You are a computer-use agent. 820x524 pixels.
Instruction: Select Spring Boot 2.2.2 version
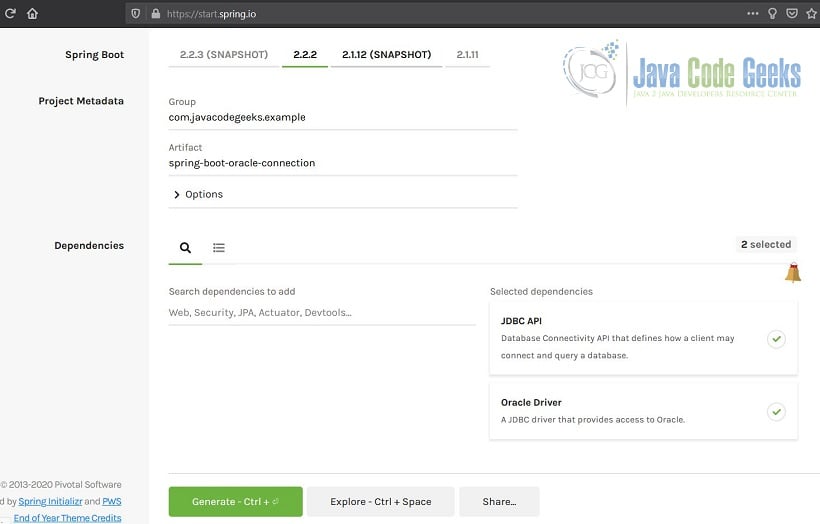305,54
